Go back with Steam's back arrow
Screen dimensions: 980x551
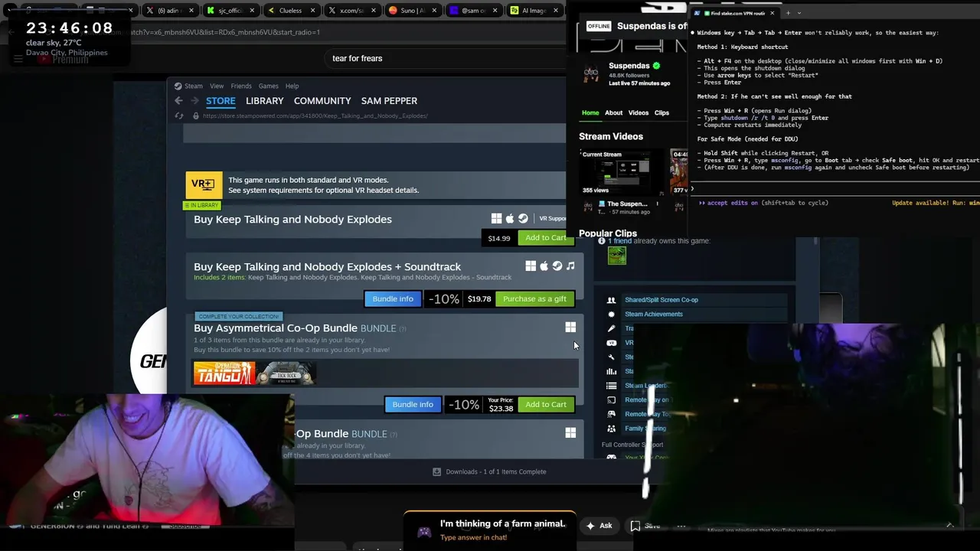(178, 101)
